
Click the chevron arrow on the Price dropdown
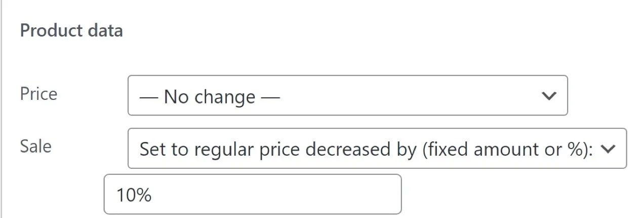pos(548,96)
